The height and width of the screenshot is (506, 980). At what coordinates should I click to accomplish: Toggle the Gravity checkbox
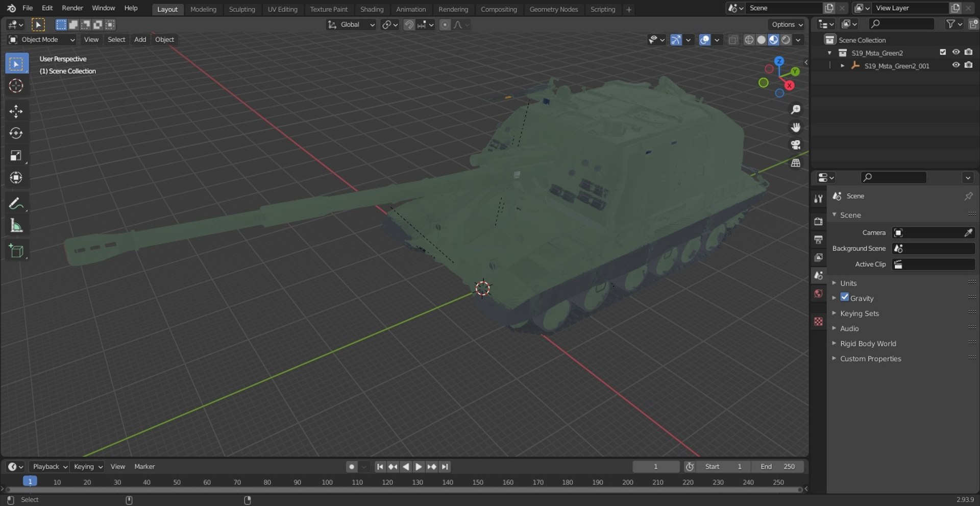[845, 297]
